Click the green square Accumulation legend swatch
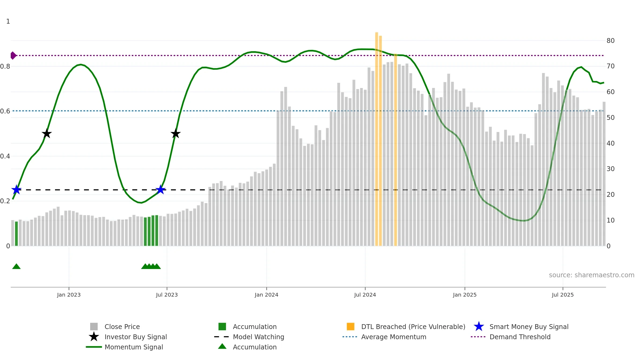Screen dimensions: 644x362 [222, 327]
